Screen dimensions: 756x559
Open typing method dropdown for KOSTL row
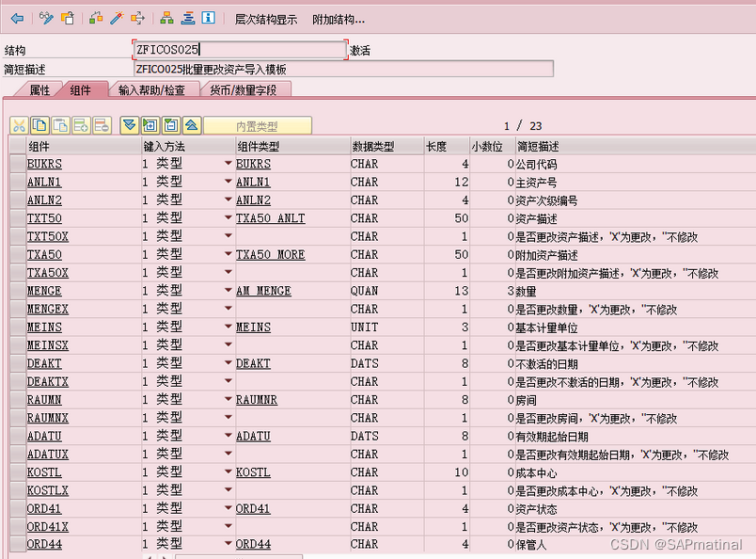pos(228,471)
